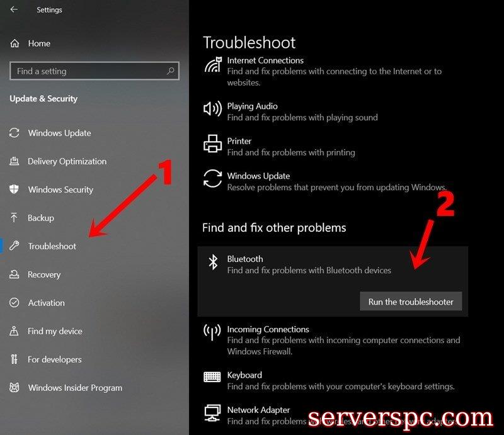Click the back arrow in Settings
Viewport: 504px width, 435px height.
(14, 9)
